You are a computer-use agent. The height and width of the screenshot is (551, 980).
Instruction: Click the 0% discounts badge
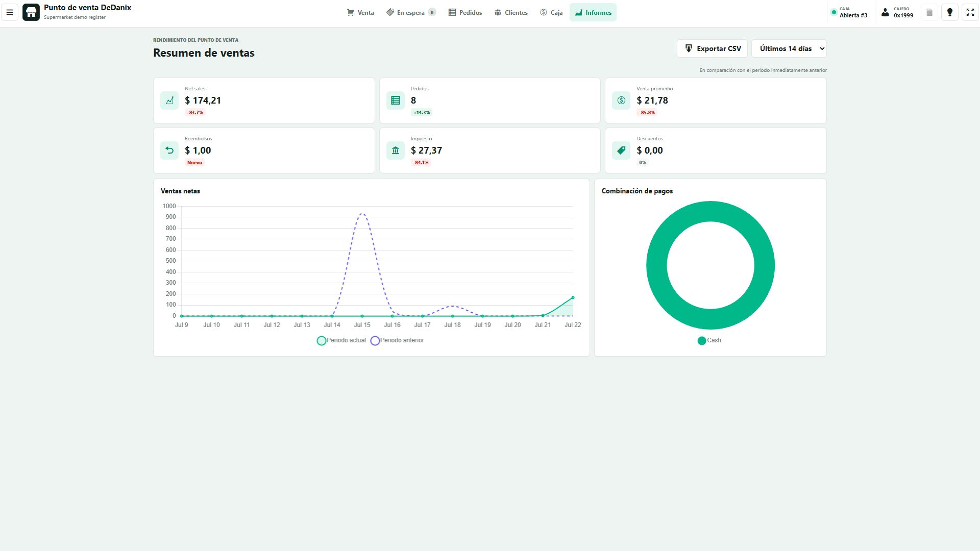[643, 163]
